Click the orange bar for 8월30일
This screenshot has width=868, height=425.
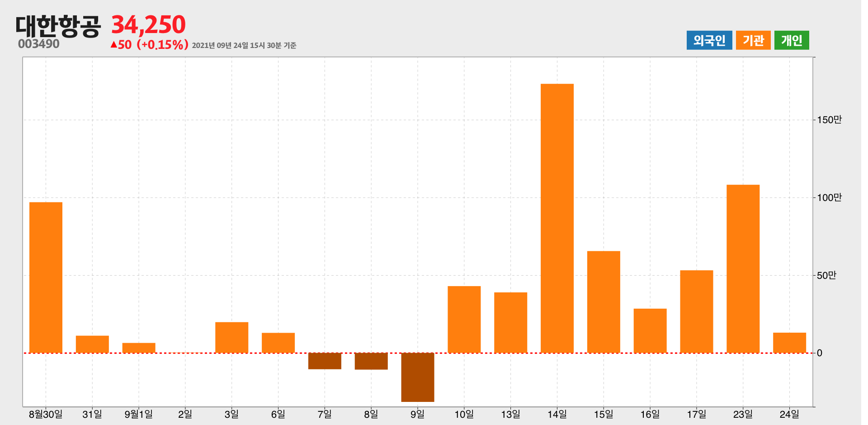click(x=46, y=277)
